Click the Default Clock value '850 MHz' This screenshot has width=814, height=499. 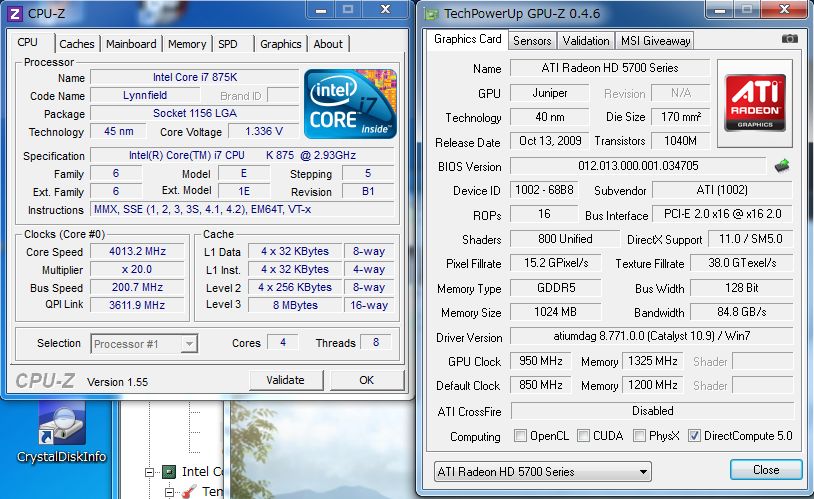point(540,385)
